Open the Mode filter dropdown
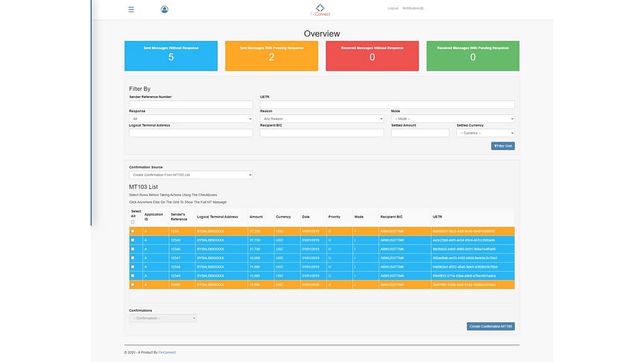This screenshot has height=362, width=644. click(x=452, y=118)
